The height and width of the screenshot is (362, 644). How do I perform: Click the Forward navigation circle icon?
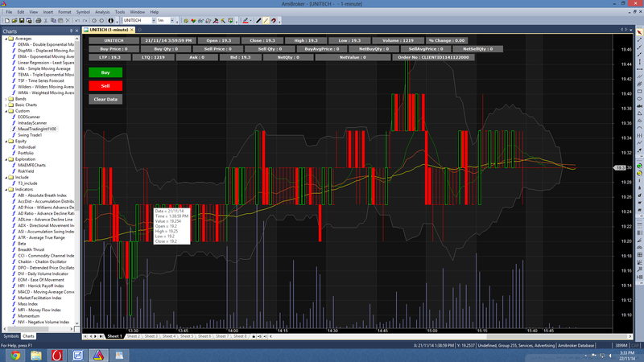coord(101,20)
